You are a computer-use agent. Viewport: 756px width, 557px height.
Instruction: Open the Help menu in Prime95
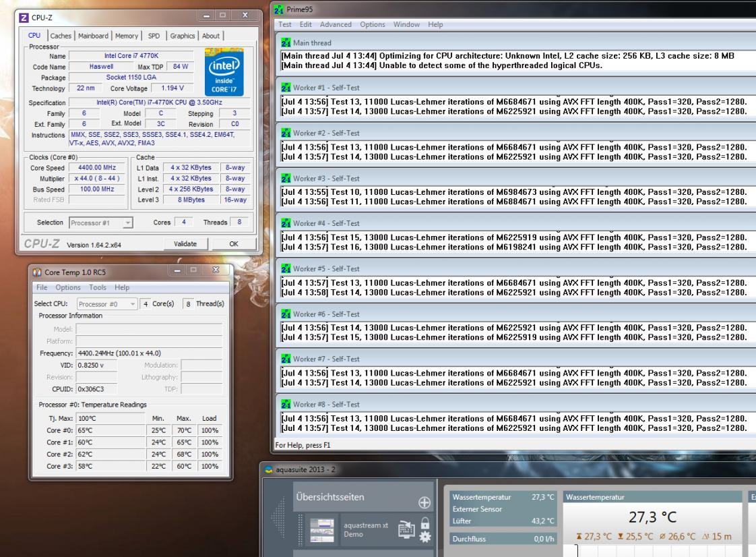click(x=435, y=24)
